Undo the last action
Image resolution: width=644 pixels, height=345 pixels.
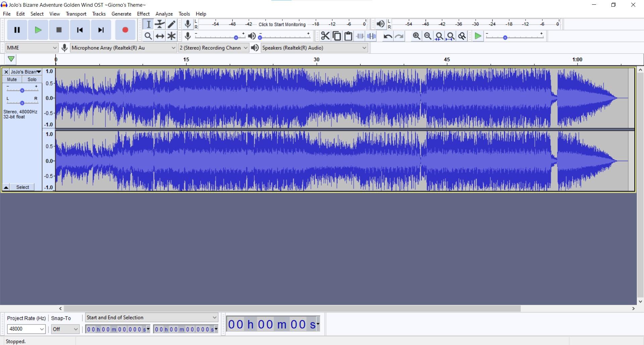[388, 36]
